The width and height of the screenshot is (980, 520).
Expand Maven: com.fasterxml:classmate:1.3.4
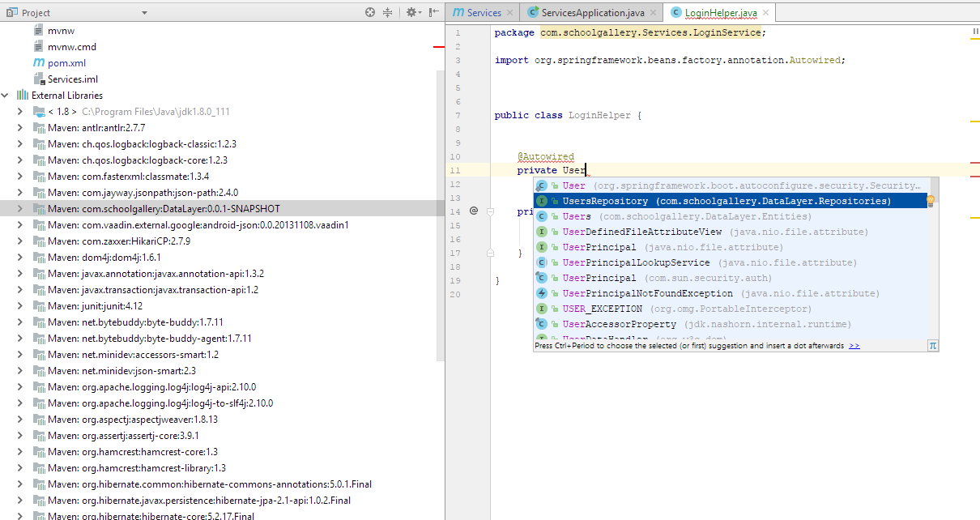20,177
